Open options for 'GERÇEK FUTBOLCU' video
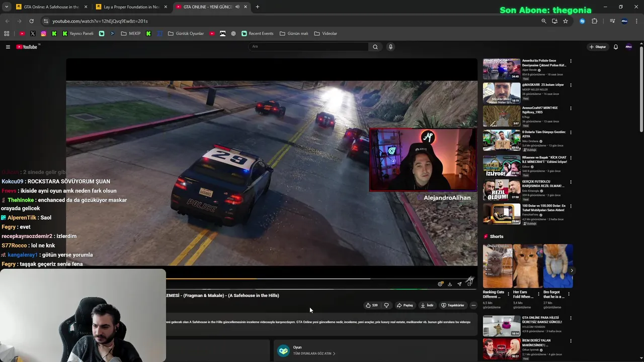 [x=571, y=182]
